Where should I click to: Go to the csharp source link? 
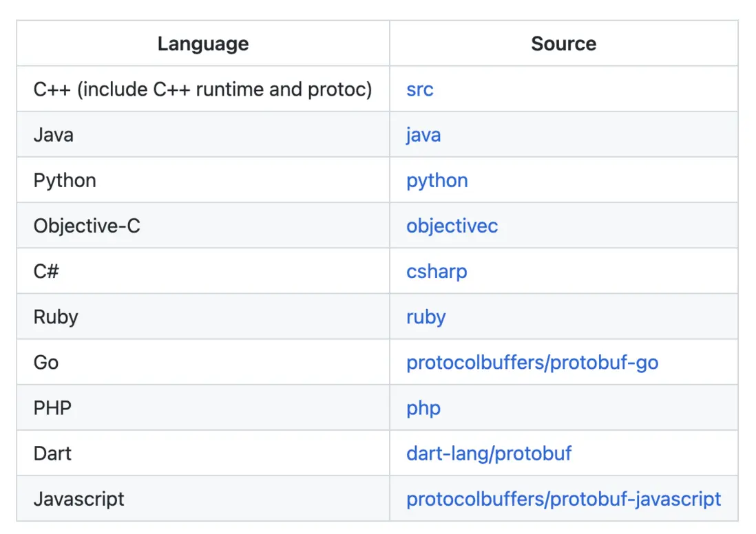click(x=437, y=271)
